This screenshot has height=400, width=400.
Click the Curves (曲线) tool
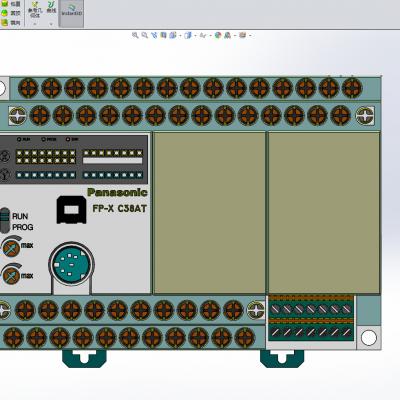tap(51, 7)
